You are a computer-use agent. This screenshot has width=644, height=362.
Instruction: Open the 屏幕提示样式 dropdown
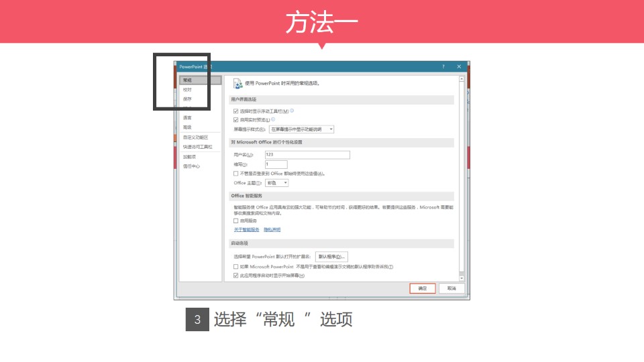(301, 129)
